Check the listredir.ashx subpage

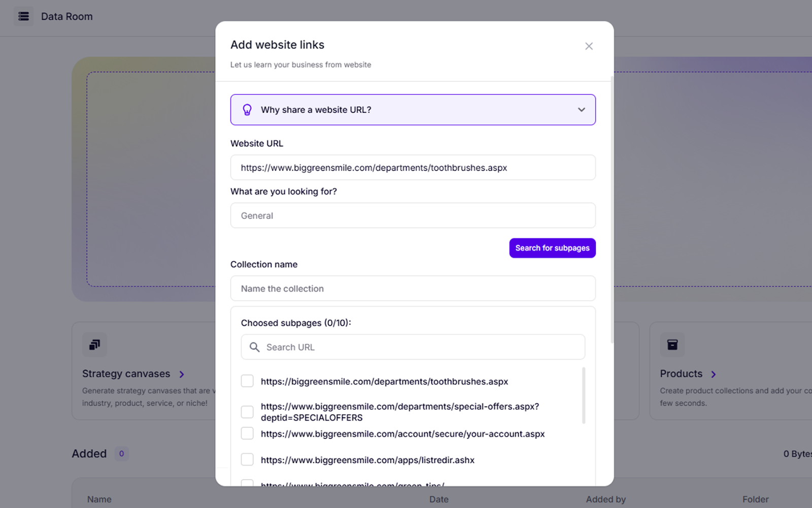[x=247, y=459]
